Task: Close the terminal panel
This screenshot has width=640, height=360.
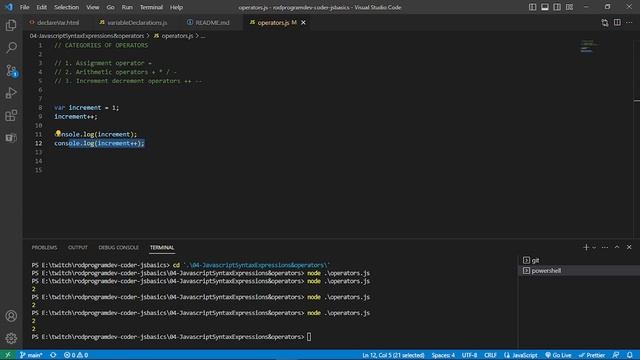Action: tap(629, 247)
